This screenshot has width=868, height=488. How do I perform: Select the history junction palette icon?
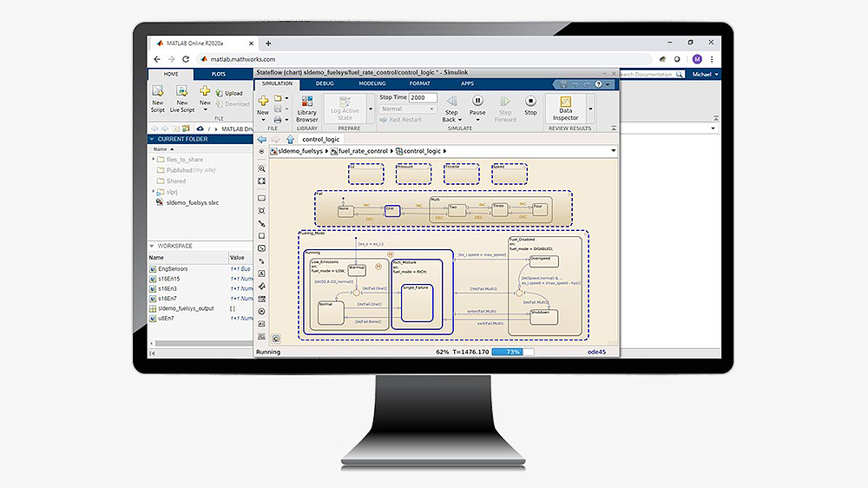(262, 312)
